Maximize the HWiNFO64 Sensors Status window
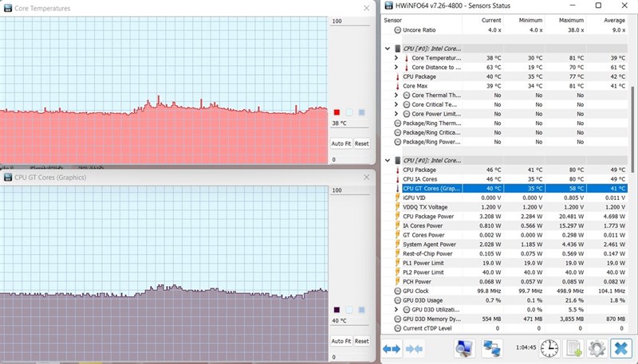 (x=598, y=6)
